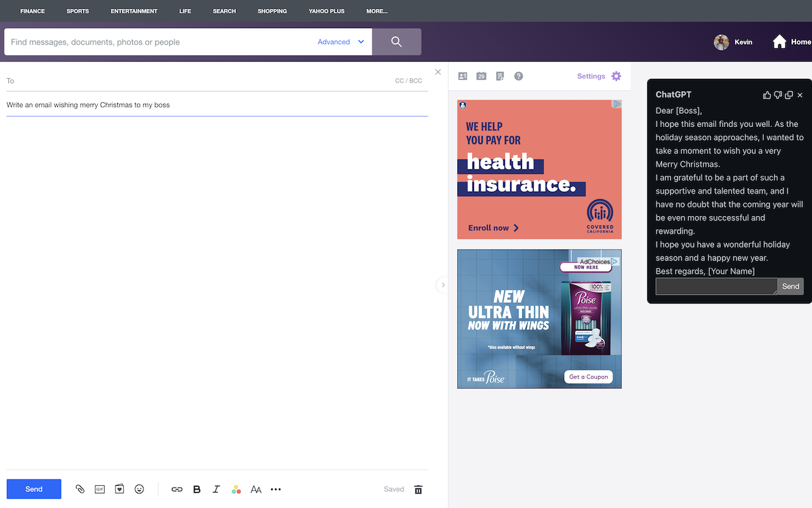The width and height of the screenshot is (812, 508).
Task: Click the Saved draft status text
Action: pos(394,489)
